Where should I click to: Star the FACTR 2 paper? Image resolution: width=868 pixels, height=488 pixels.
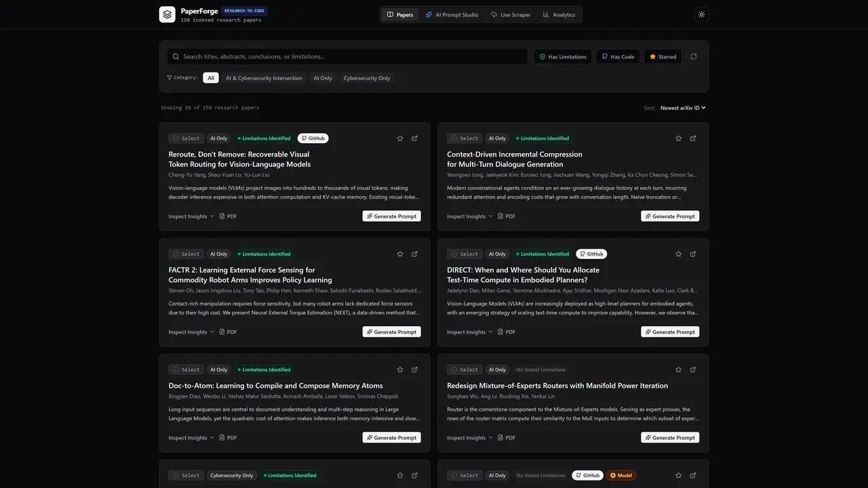(400, 254)
